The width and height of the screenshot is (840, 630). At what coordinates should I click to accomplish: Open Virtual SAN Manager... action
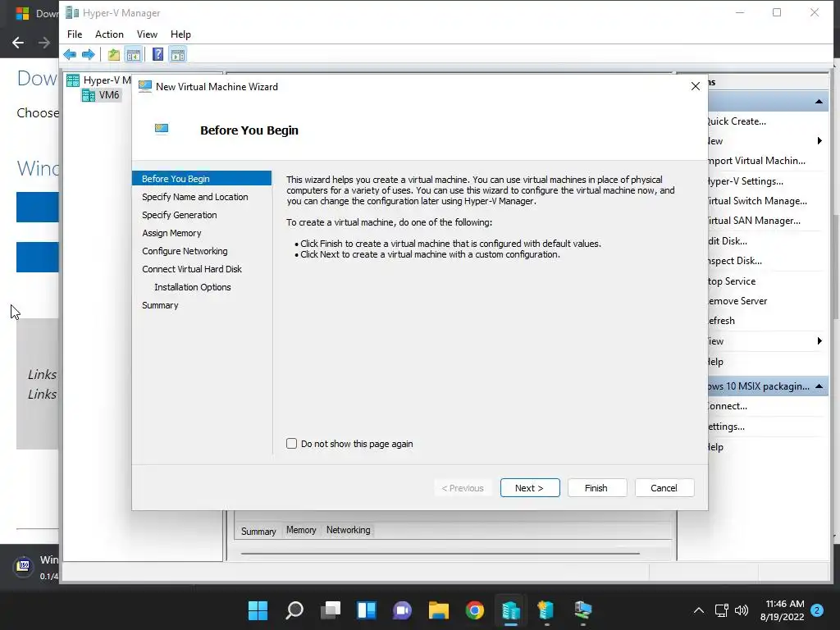754,221
